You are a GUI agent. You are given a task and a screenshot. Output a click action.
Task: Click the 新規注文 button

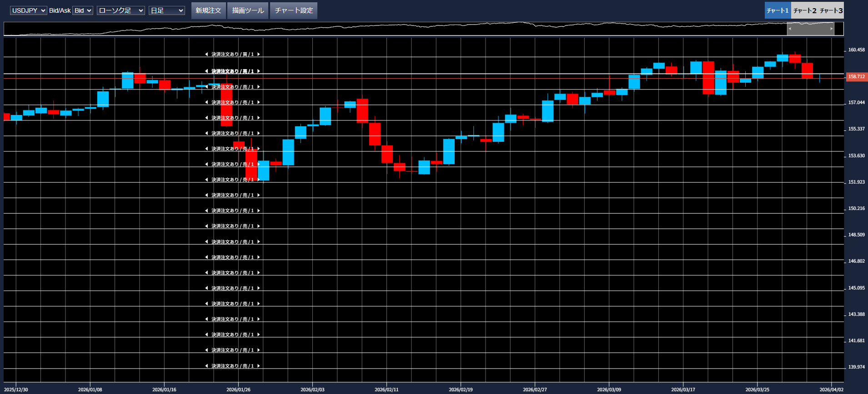click(208, 10)
